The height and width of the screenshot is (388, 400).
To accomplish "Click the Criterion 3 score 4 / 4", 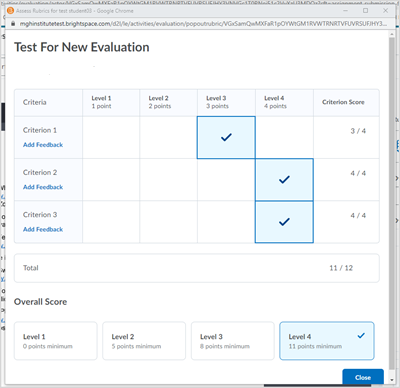I will pyautogui.click(x=358, y=216).
